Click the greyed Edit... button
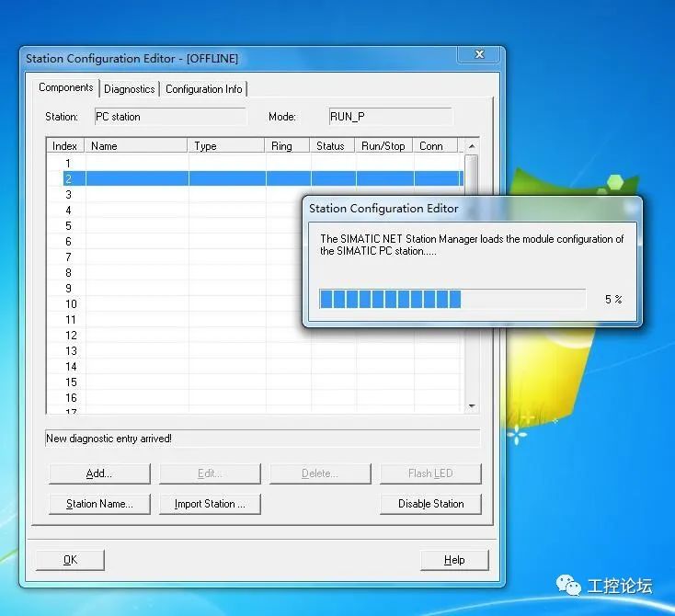 click(x=210, y=473)
